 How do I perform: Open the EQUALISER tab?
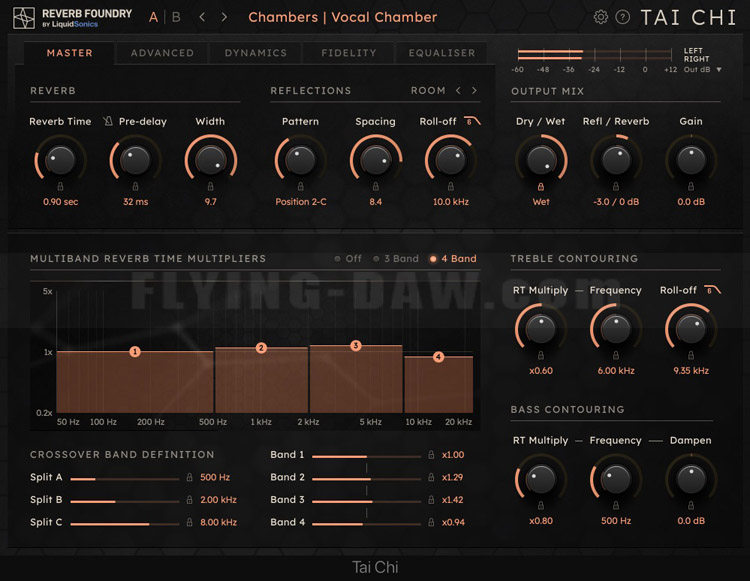[442, 53]
